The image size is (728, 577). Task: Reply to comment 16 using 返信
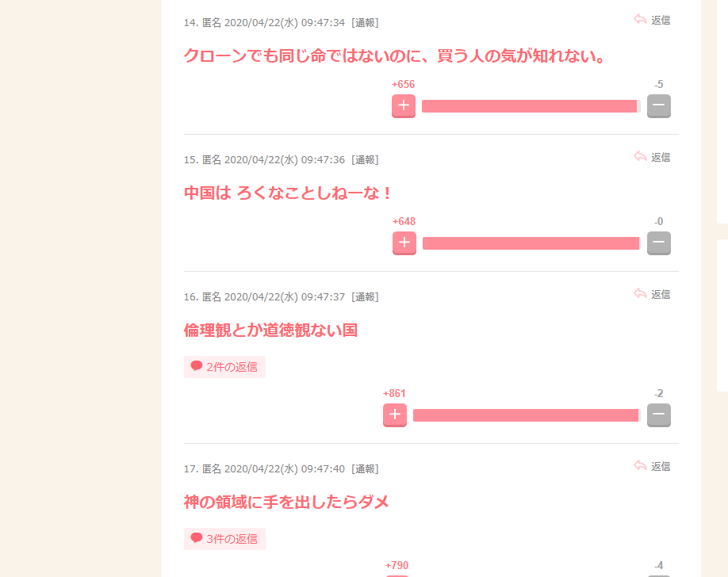click(x=661, y=294)
